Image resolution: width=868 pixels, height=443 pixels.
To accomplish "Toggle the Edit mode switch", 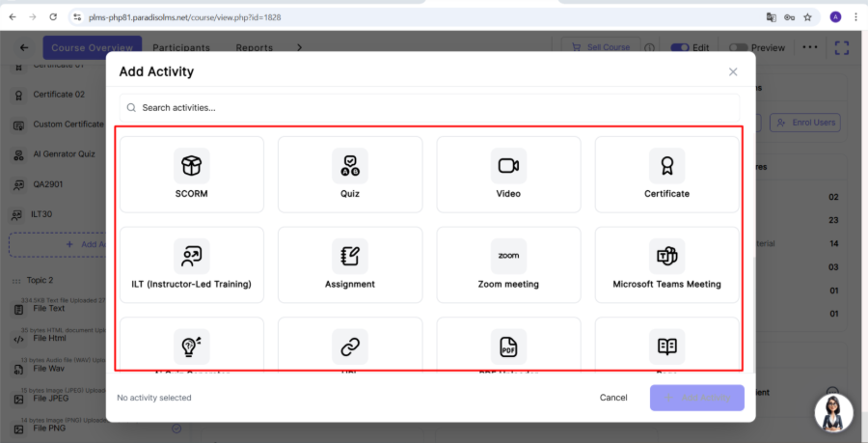I will coord(680,47).
